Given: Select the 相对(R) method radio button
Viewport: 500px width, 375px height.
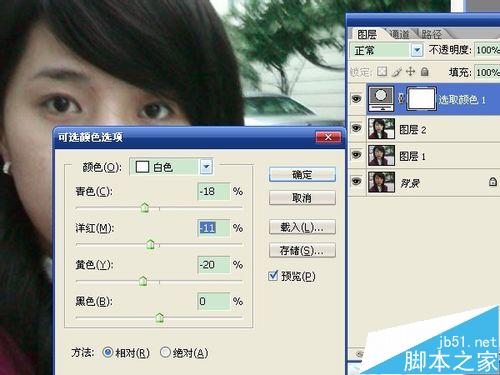Looking at the screenshot, I should pos(108,352).
